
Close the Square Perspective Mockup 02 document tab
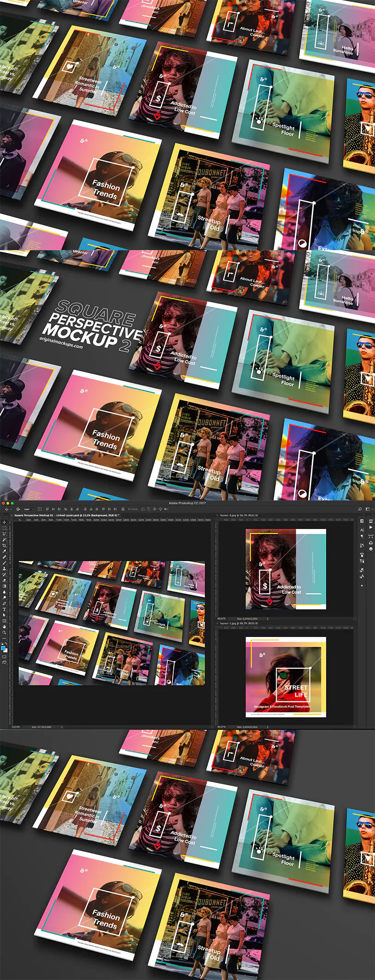pyautogui.click(x=11, y=515)
